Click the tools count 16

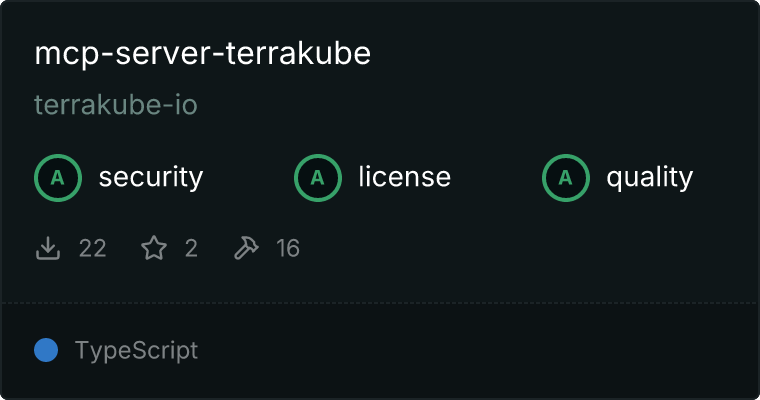click(x=288, y=249)
